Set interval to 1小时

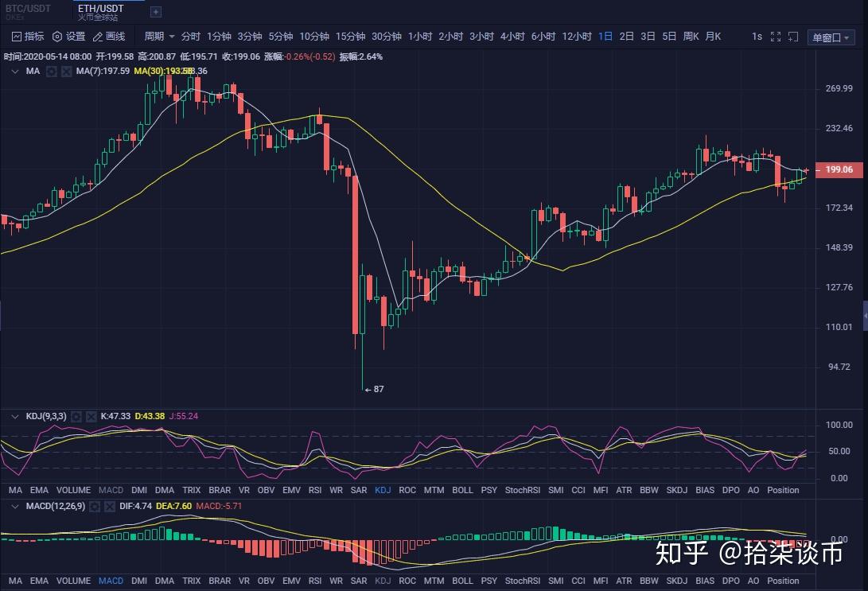click(x=420, y=37)
